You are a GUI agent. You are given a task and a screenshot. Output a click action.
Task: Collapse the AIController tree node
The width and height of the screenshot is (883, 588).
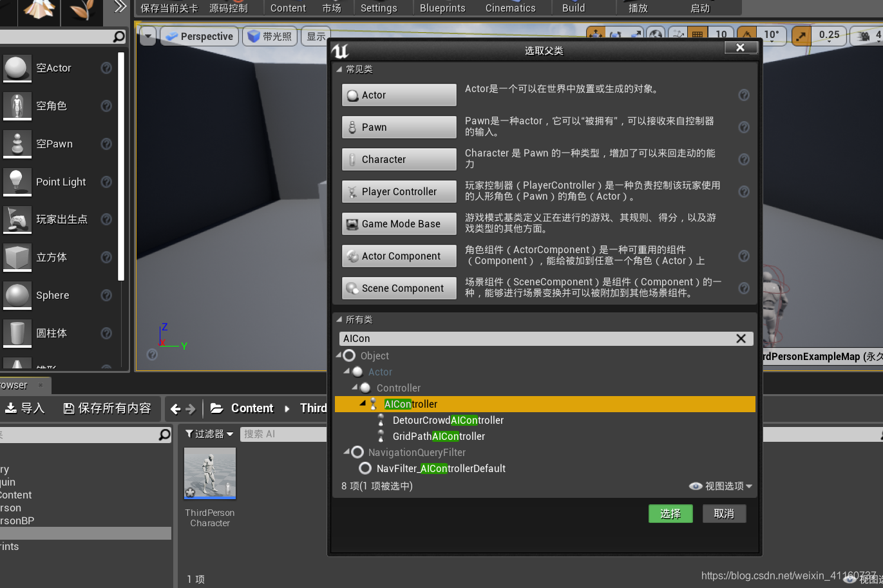click(363, 404)
